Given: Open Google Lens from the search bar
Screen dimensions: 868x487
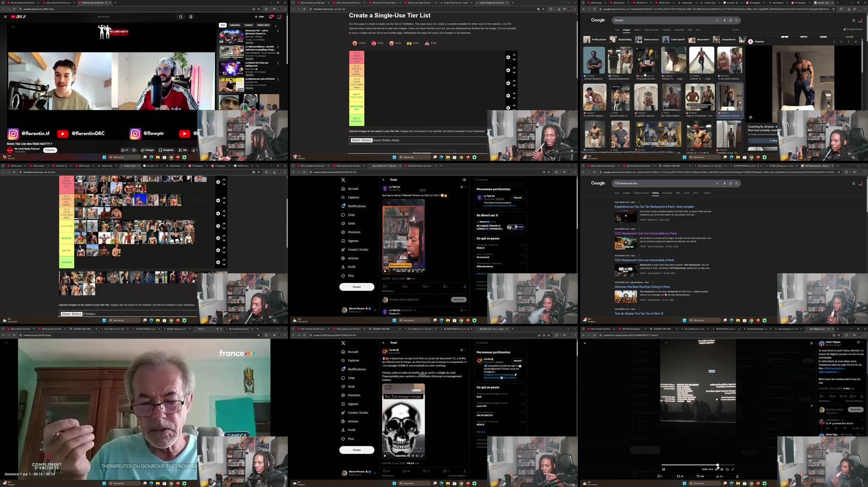Looking at the screenshot, I should pyautogui.click(x=730, y=20).
